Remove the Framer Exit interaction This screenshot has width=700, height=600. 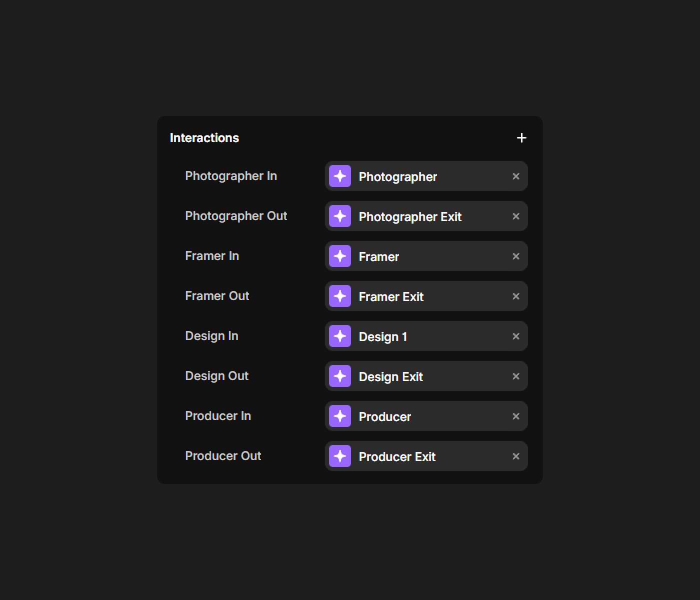click(516, 296)
